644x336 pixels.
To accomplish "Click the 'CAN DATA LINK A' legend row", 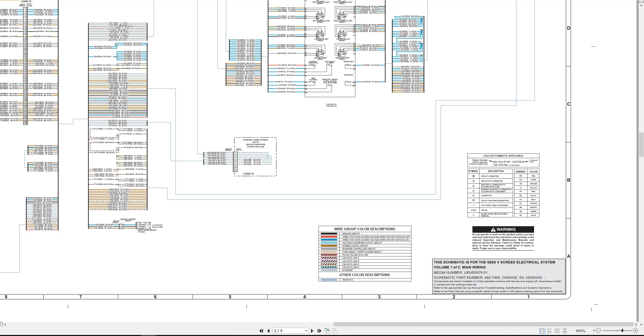I will (x=365, y=258).
